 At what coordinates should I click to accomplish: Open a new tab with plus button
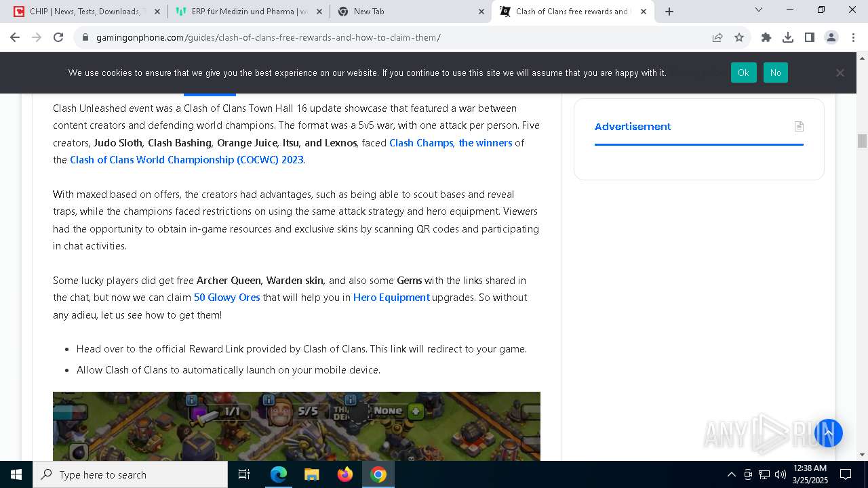(669, 11)
